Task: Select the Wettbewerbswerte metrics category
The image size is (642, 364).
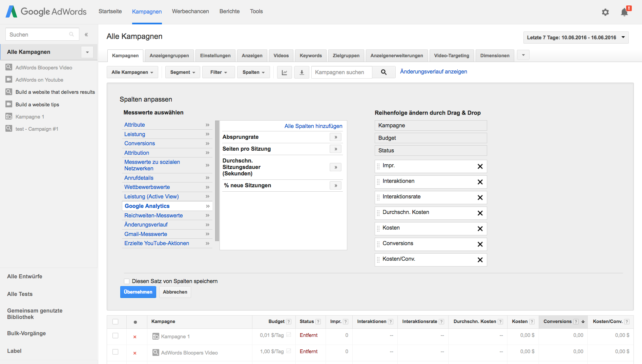Action: pyautogui.click(x=167, y=187)
